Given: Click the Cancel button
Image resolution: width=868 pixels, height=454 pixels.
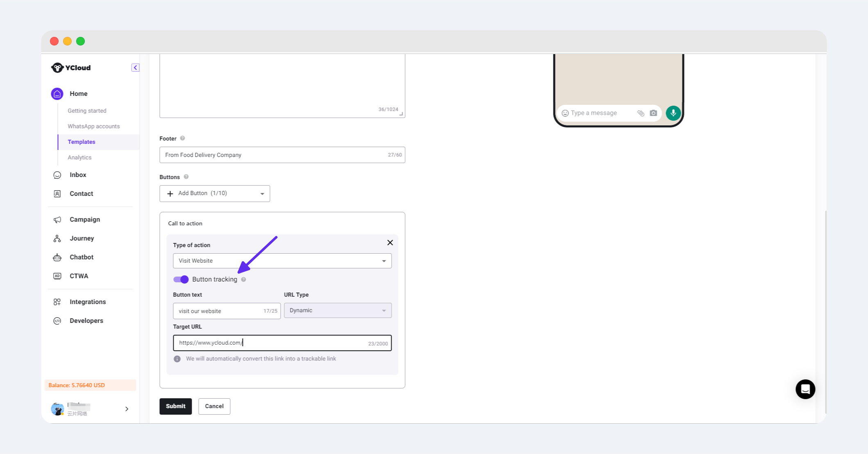Looking at the screenshot, I should 214,406.
